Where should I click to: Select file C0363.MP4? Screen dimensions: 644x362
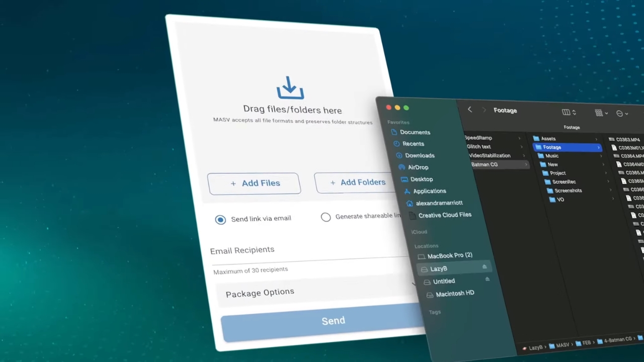[x=624, y=140]
